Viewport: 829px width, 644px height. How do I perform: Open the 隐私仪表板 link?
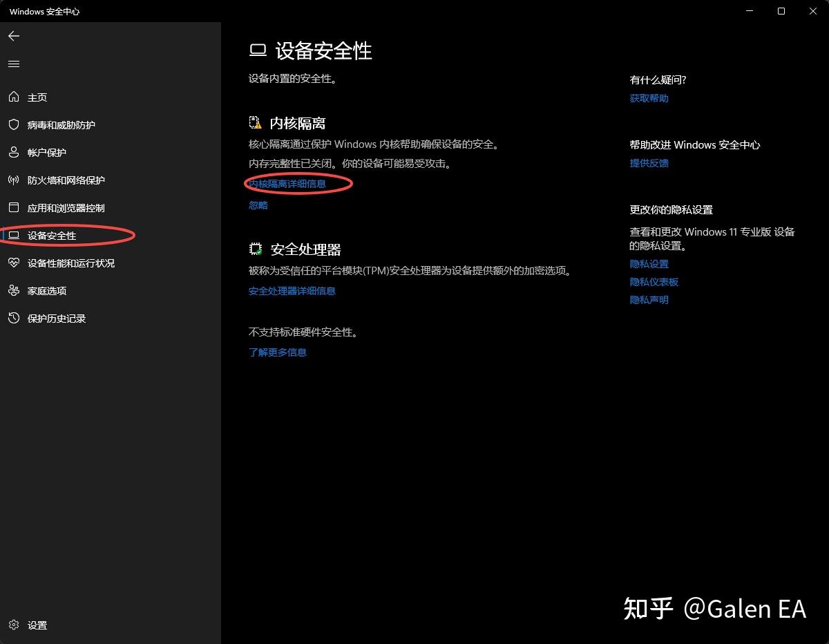point(654,282)
